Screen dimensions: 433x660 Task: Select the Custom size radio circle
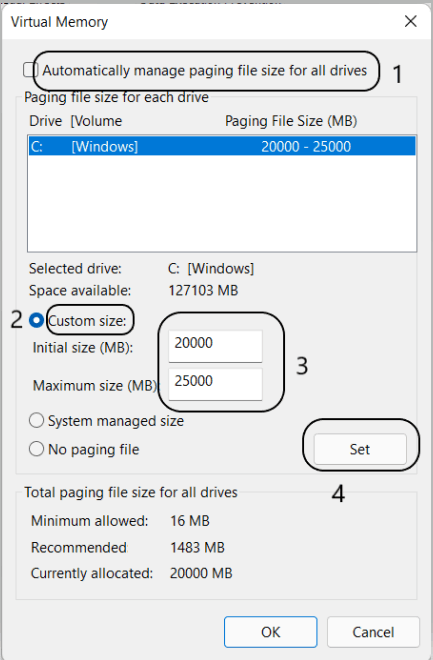point(37,321)
